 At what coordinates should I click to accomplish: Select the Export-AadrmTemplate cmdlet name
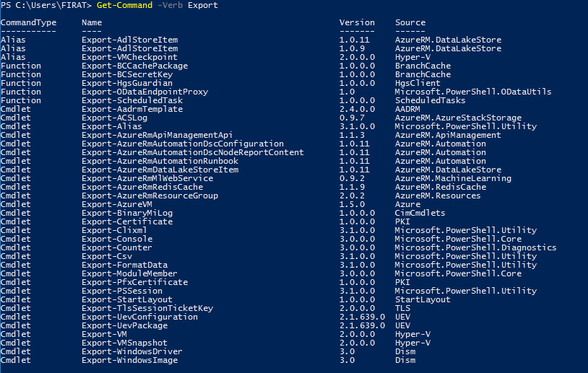coord(132,109)
